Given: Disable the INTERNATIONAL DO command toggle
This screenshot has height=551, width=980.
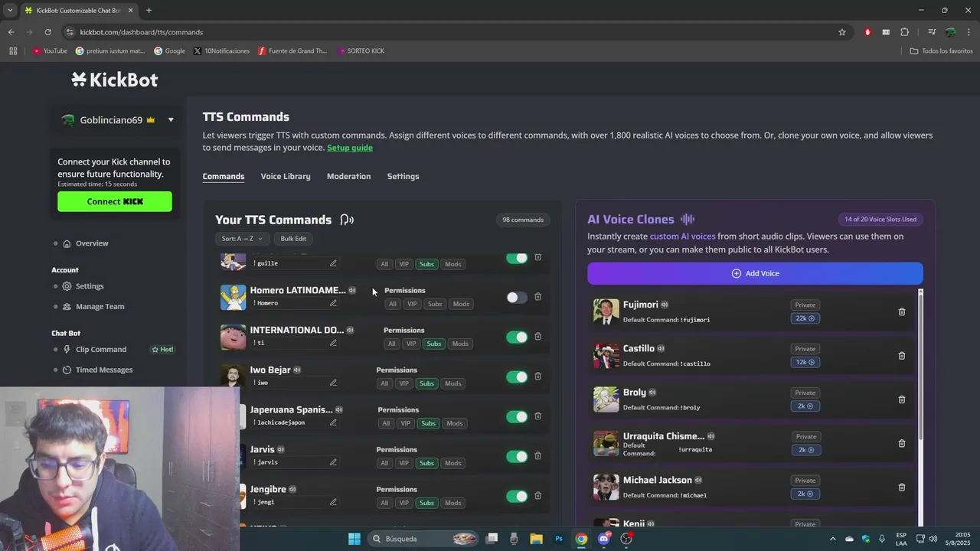Looking at the screenshot, I should tap(517, 337).
